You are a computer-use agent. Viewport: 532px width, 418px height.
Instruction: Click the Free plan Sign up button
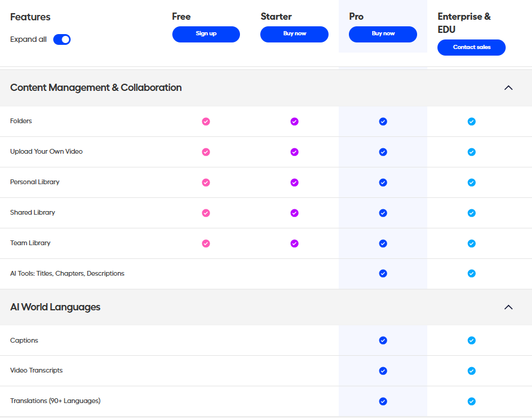click(206, 34)
